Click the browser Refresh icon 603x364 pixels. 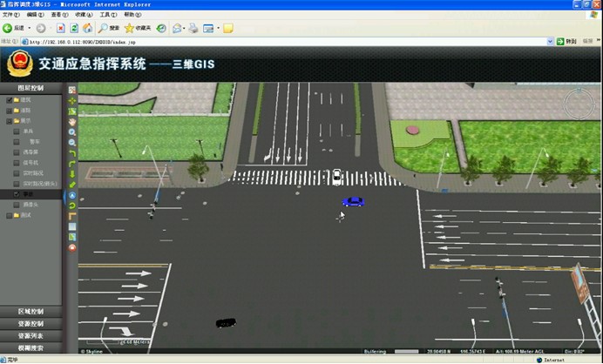(74, 28)
